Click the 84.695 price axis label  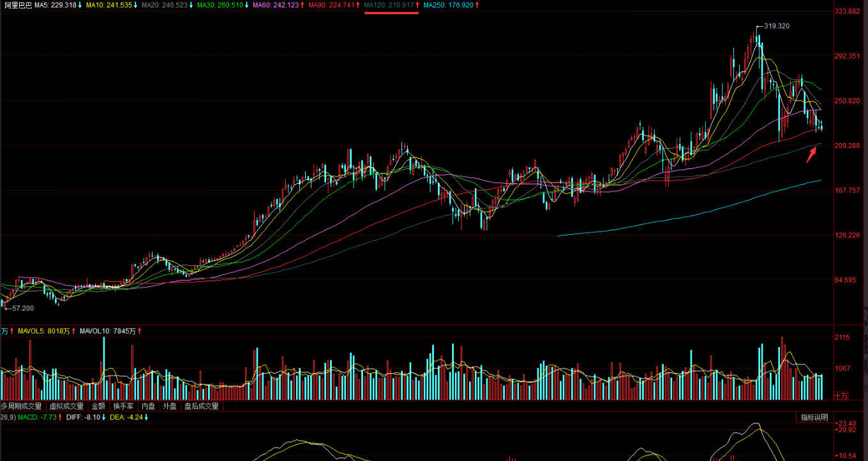tap(845, 279)
